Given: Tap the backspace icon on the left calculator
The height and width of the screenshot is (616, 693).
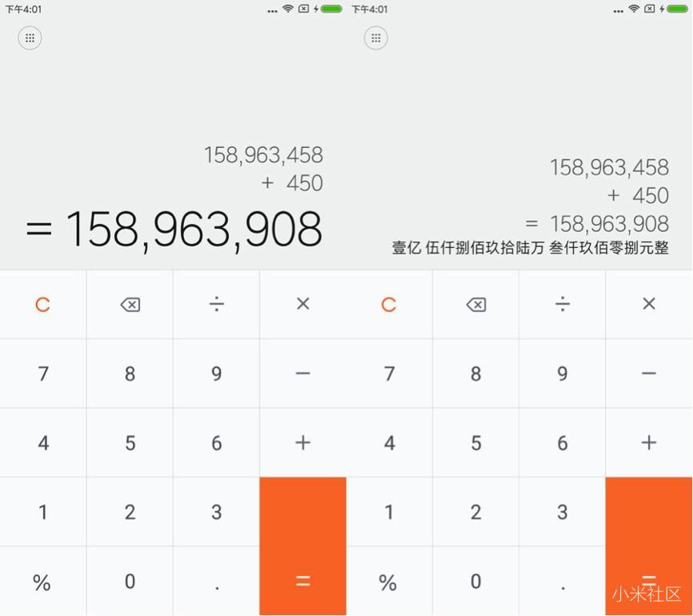Looking at the screenshot, I should 130,304.
